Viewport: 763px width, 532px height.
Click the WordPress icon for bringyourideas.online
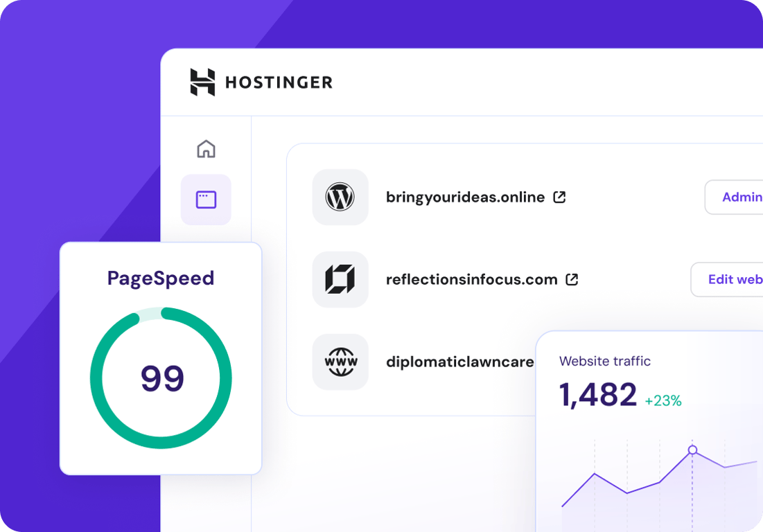click(x=340, y=197)
